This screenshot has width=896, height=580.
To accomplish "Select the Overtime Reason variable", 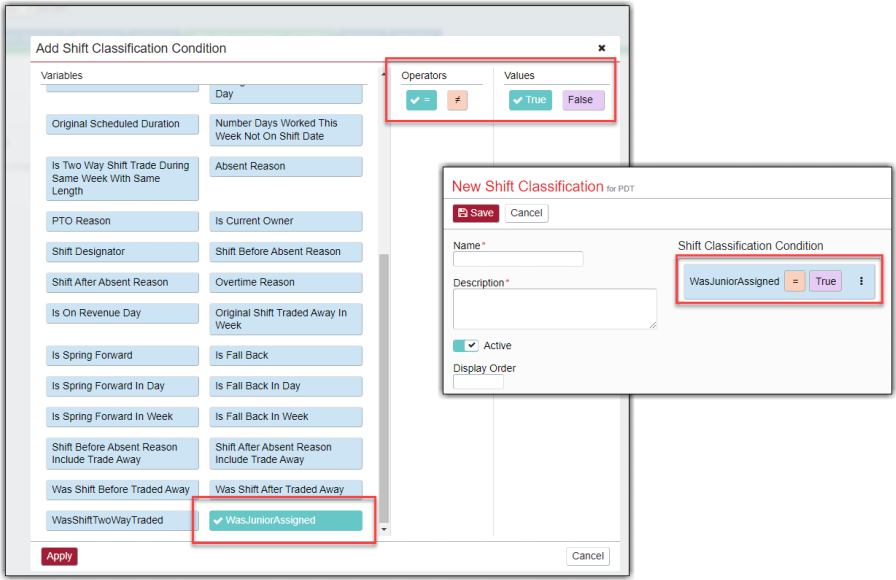I will pyautogui.click(x=286, y=283).
